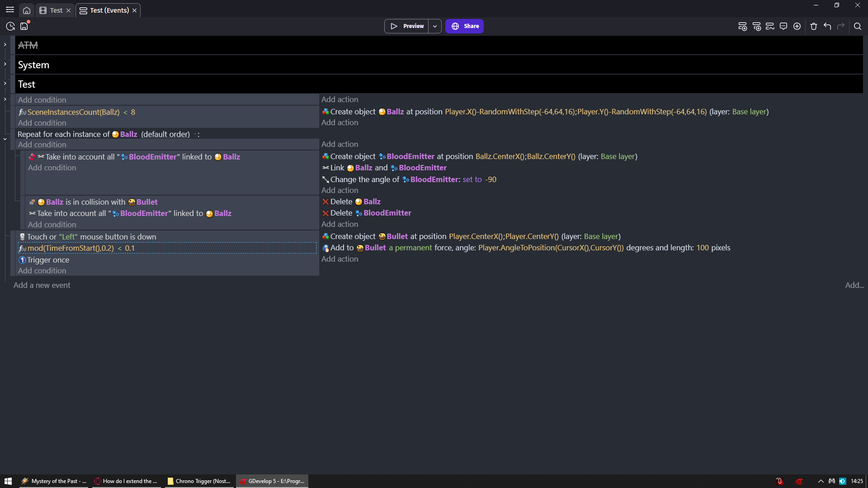Viewport: 868px width, 488px height.
Task: Open the Chrono Trigger taskbar item
Action: pos(198,481)
